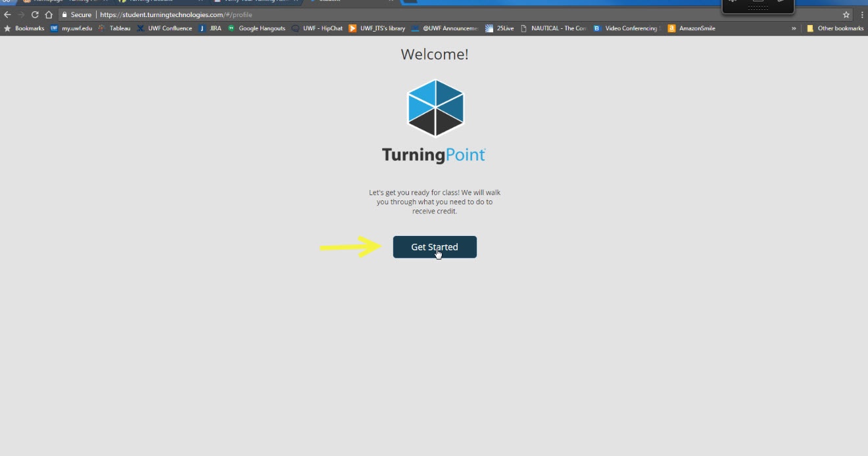The height and width of the screenshot is (456, 868).
Task: Open the NAUTICAL bookmark
Action: tap(553, 28)
